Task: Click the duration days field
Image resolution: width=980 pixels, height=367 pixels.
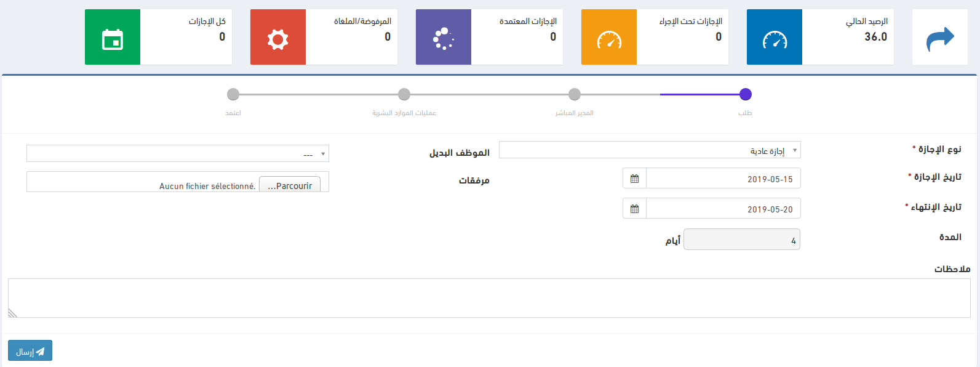Action: (x=741, y=240)
